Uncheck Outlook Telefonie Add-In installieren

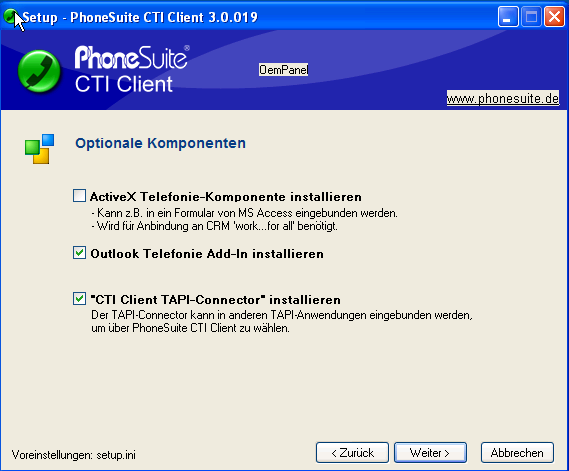(79, 253)
